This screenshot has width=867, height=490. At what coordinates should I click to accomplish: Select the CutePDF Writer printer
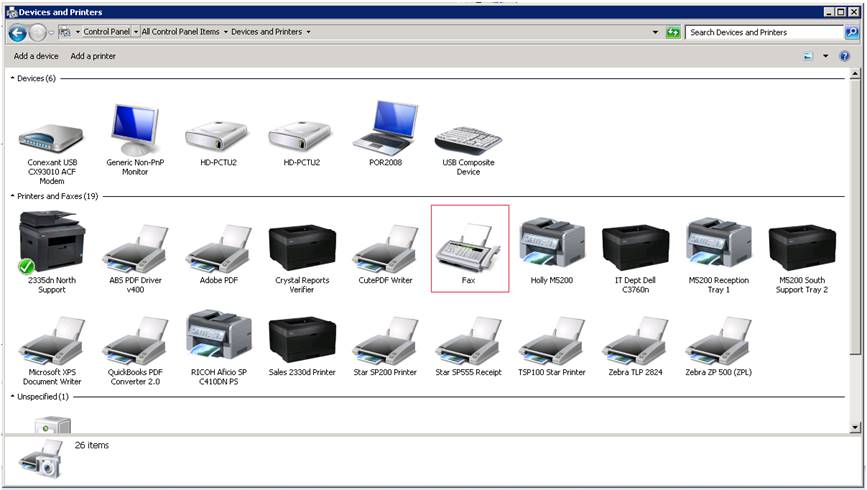pos(385,254)
